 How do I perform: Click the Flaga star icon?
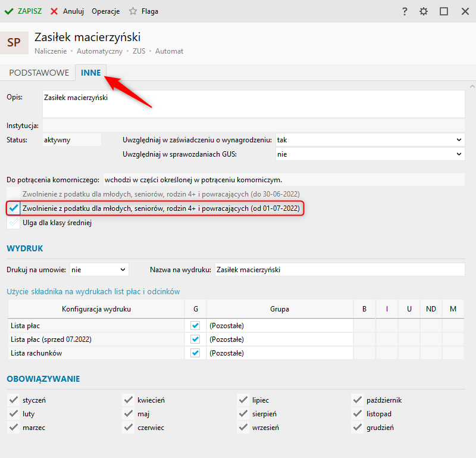click(133, 11)
